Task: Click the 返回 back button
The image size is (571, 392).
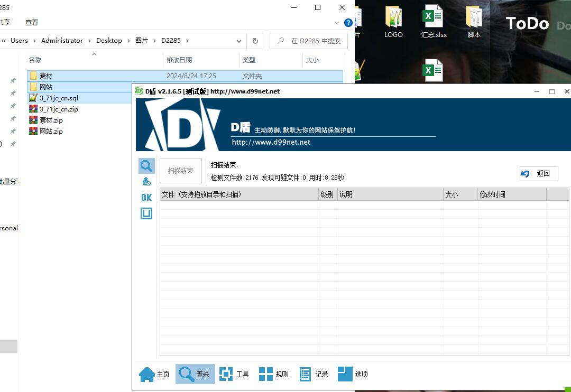Action: 538,173
